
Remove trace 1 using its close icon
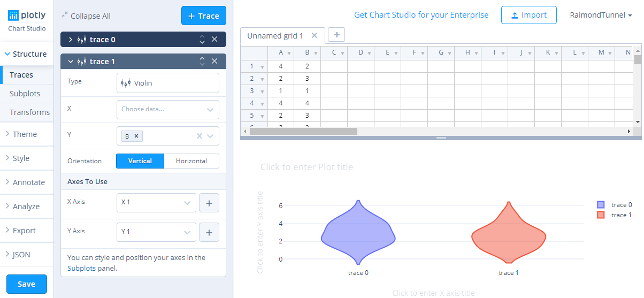point(214,62)
